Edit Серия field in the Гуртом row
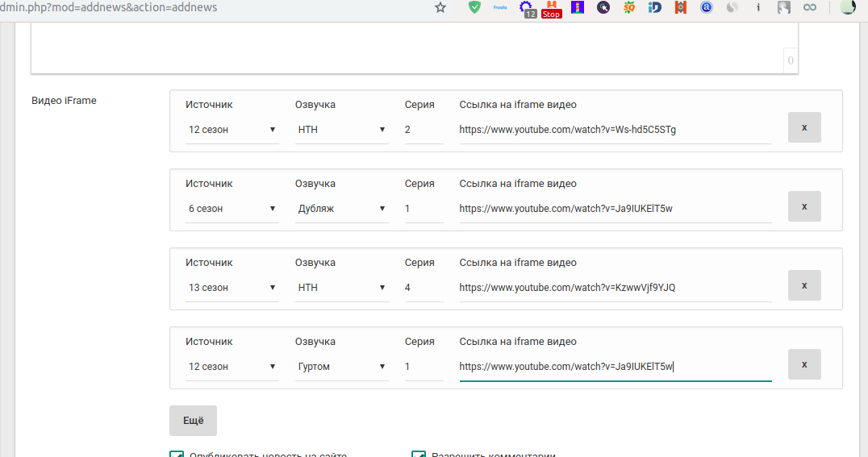Viewport: 868px width, 457px height. [x=424, y=367]
